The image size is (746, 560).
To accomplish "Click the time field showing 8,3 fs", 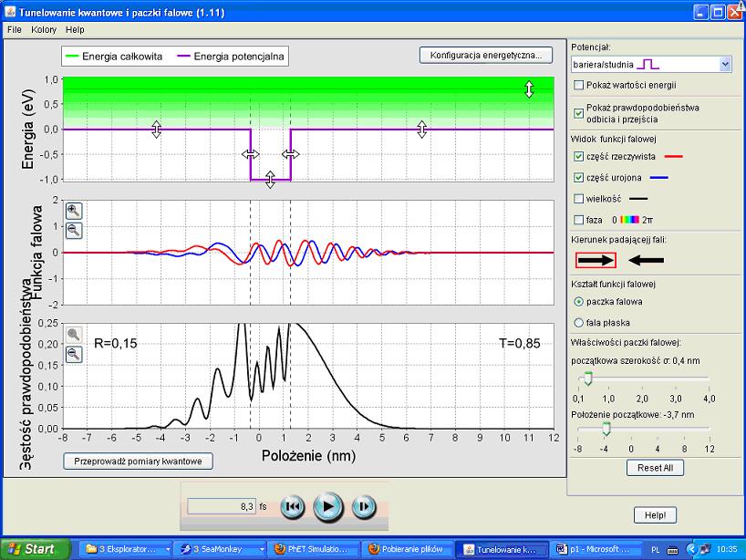I will pos(222,507).
